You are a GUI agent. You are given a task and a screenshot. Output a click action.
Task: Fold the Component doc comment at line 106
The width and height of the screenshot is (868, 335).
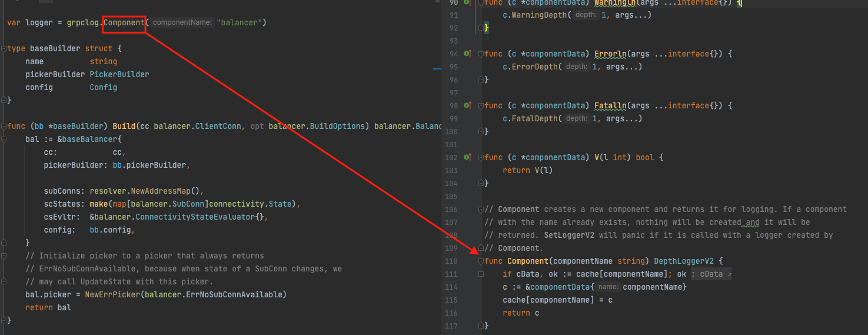click(481, 210)
